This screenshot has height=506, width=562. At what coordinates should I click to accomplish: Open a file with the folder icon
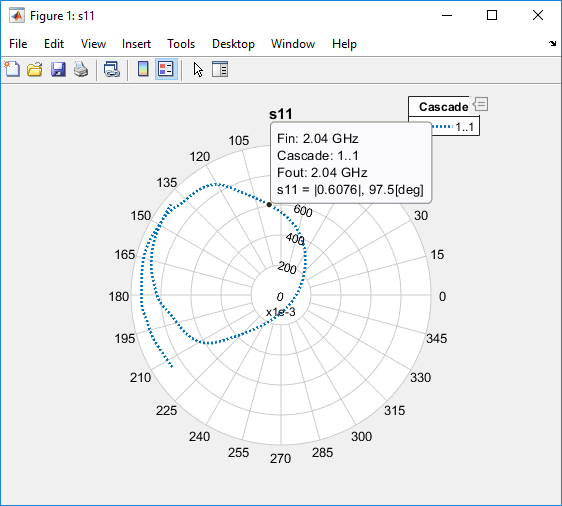(x=35, y=69)
